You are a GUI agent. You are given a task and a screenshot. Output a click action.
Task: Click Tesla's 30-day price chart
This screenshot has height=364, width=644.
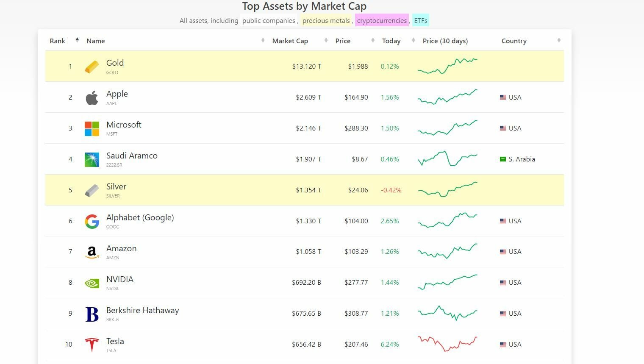447,344
